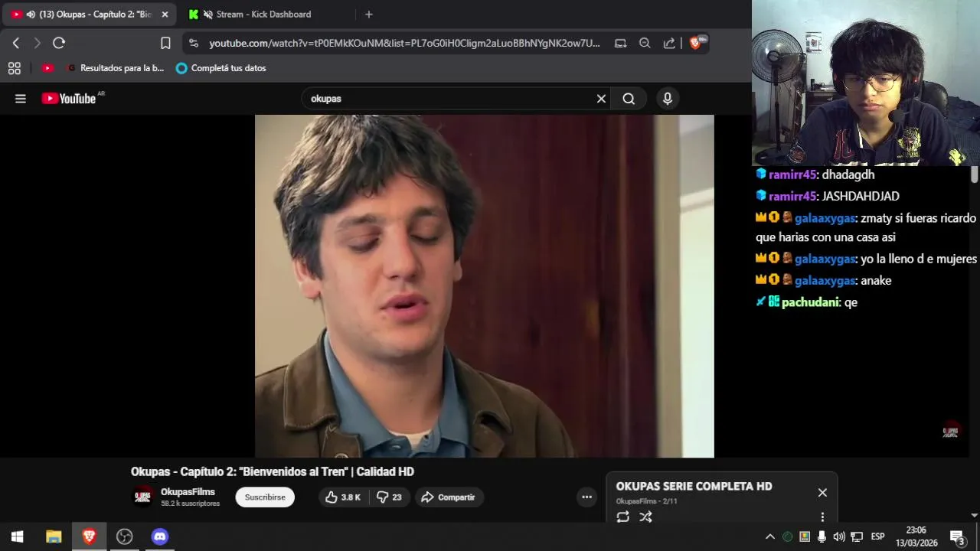Run the YouTube search with magnifier button
This screenshot has width=980, height=551.
[629, 99]
